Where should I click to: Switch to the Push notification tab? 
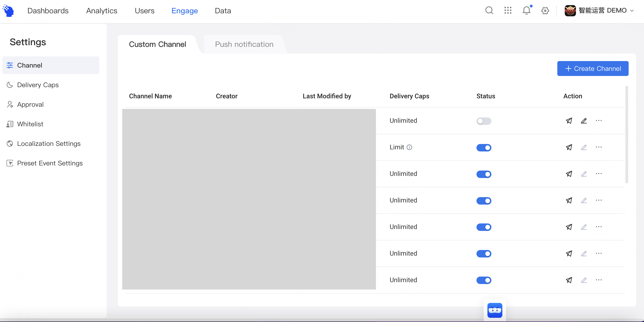click(244, 44)
